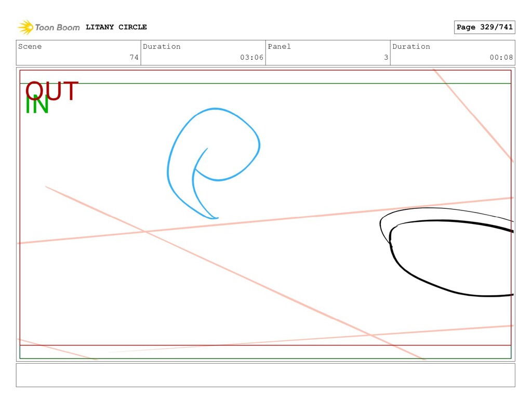Screen dimensions: 532x411
Task: Click the empty notes box below panel
Action: 265,375
